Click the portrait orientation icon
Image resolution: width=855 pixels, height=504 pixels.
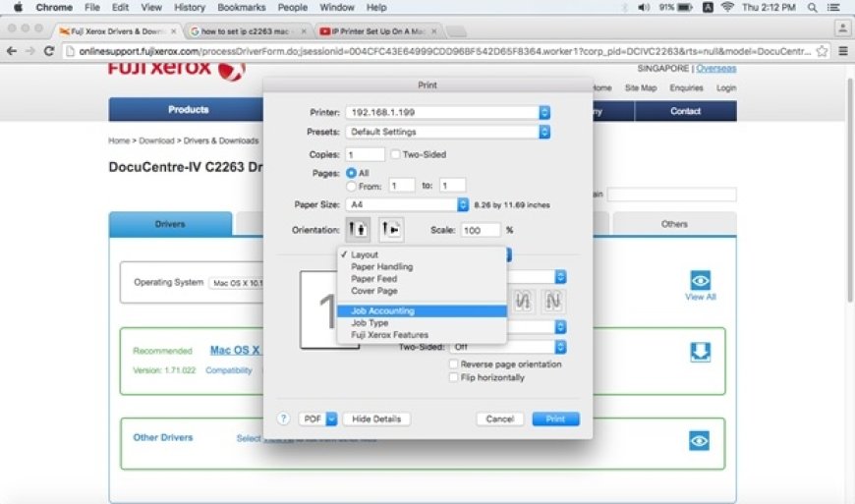[x=358, y=229]
